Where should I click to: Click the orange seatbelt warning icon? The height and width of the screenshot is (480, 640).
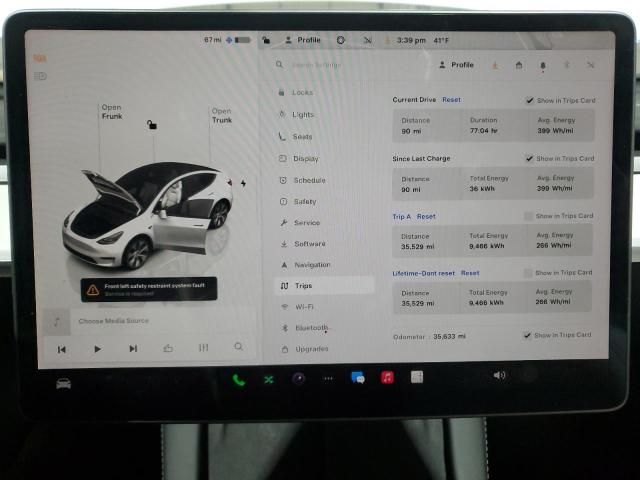[x=40, y=59]
